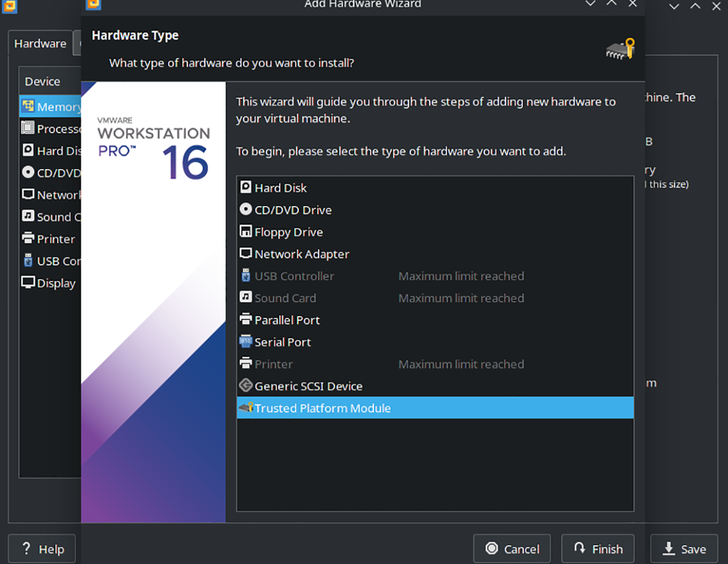Select the Hard Disk row text in the wizard
The height and width of the screenshot is (564, 728).
coord(281,188)
